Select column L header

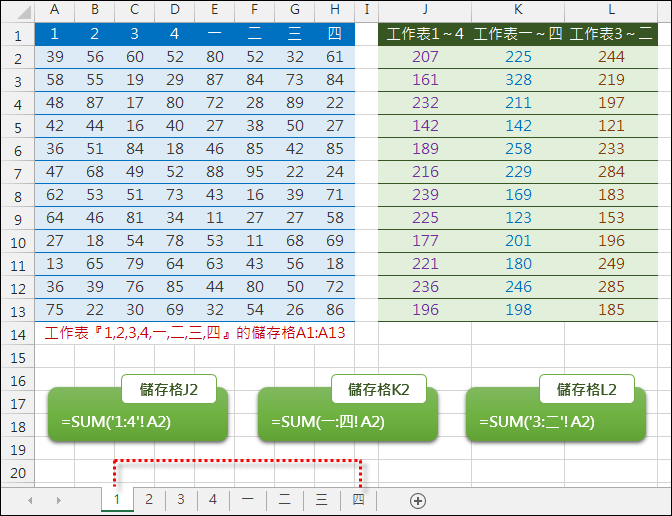pyautogui.click(x=611, y=10)
